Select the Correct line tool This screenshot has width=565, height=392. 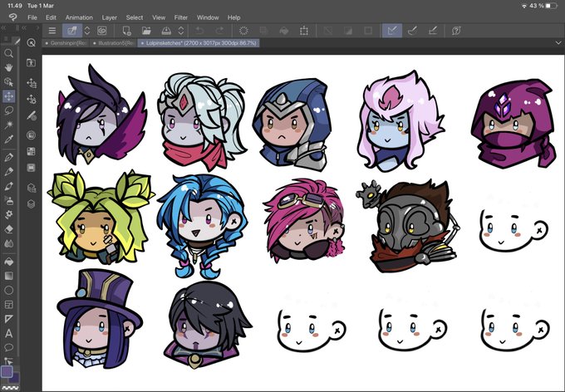[8, 361]
